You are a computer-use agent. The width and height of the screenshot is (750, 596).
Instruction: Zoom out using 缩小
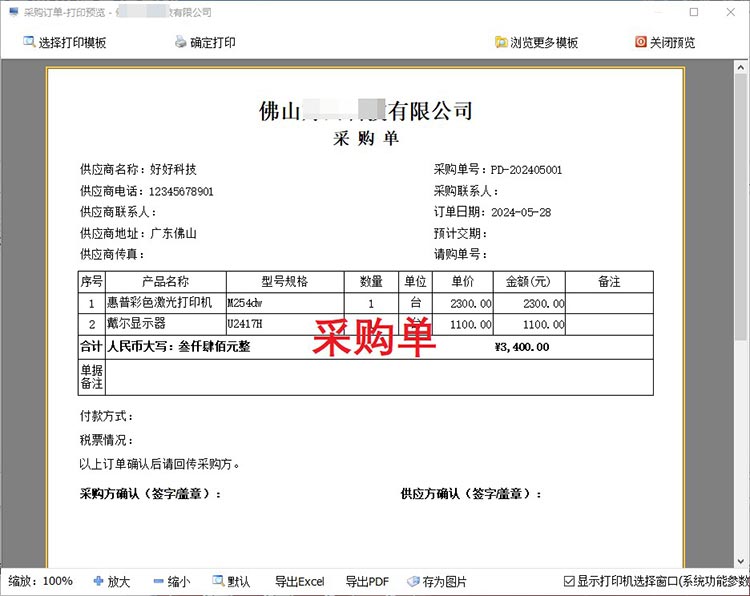(x=172, y=581)
